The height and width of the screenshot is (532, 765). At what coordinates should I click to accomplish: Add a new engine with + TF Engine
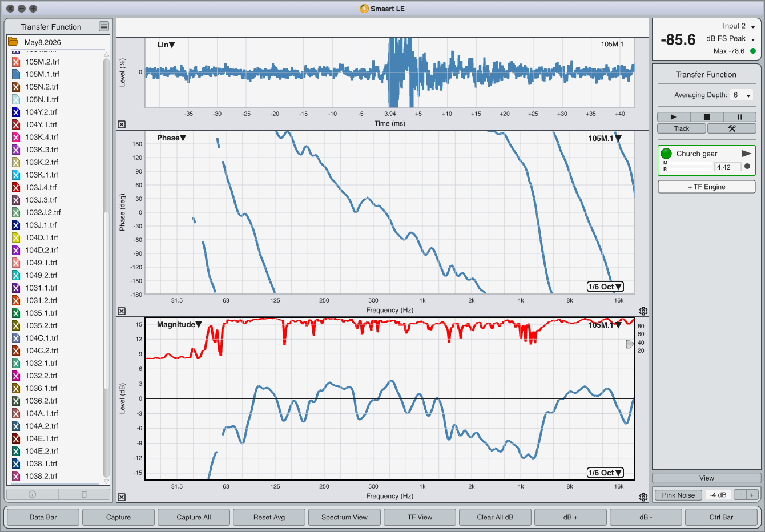click(x=706, y=187)
